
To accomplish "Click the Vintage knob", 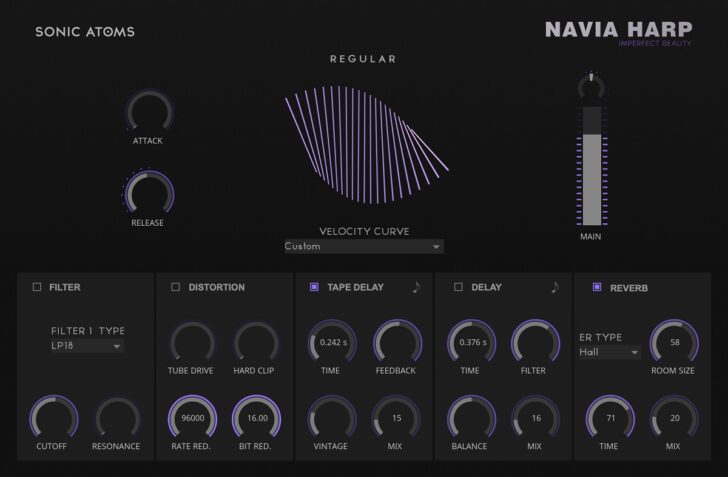I will coord(332,417).
